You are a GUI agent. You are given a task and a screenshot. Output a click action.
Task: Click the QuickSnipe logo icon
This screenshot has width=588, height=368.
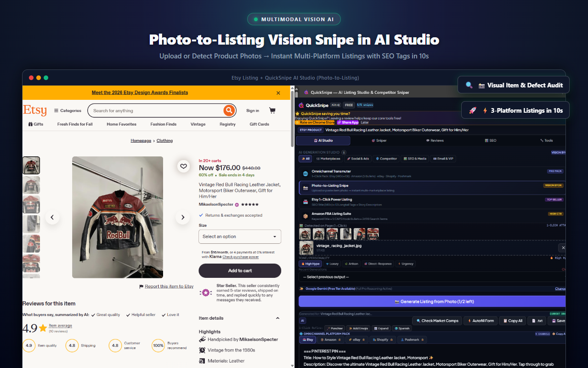pos(301,105)
